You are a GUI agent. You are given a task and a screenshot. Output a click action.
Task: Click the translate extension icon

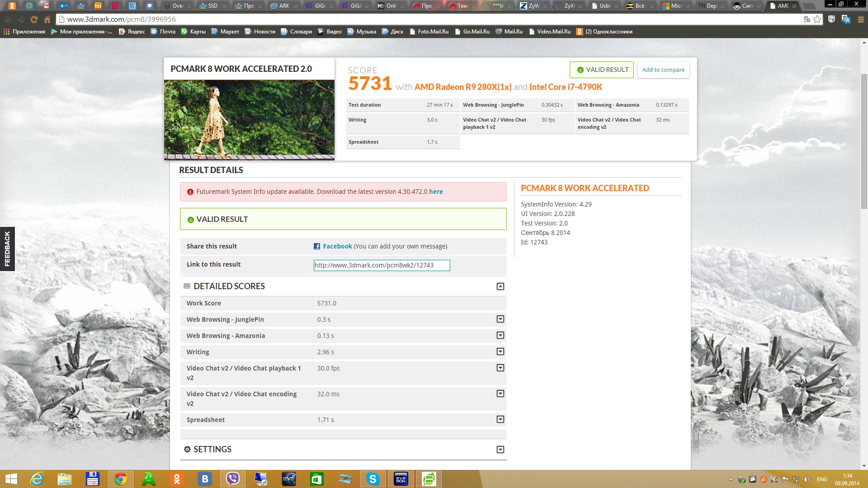click(846, 19)
